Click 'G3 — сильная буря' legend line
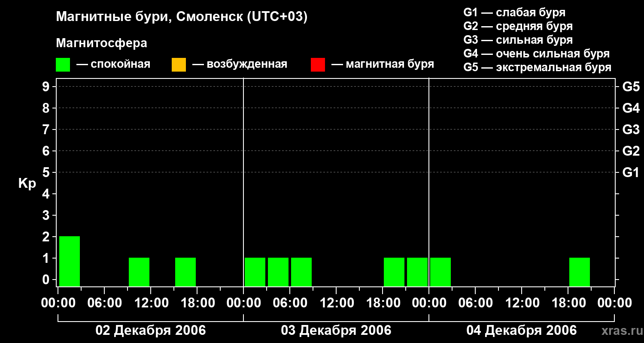644x343 pixels. [518, 40]
